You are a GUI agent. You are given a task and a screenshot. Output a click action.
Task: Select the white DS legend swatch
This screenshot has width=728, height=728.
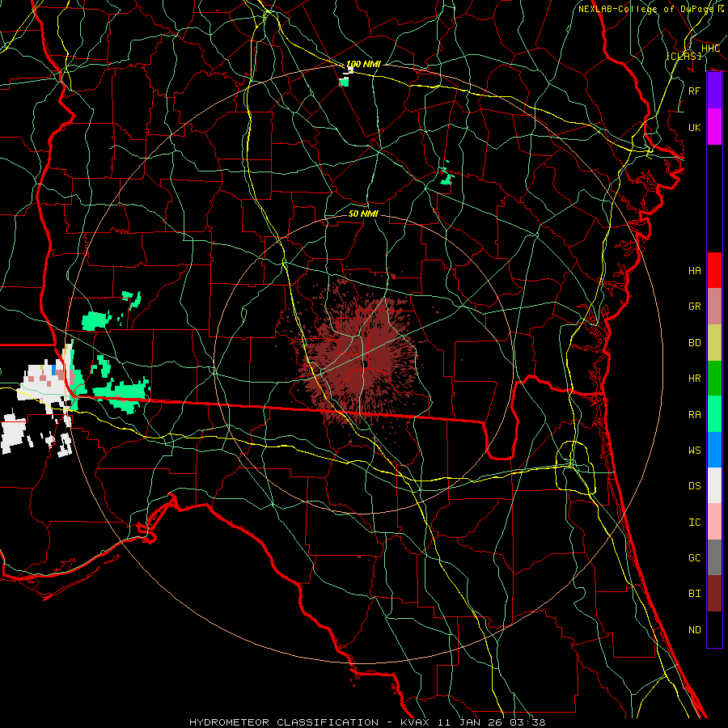(x=714, y=485)
